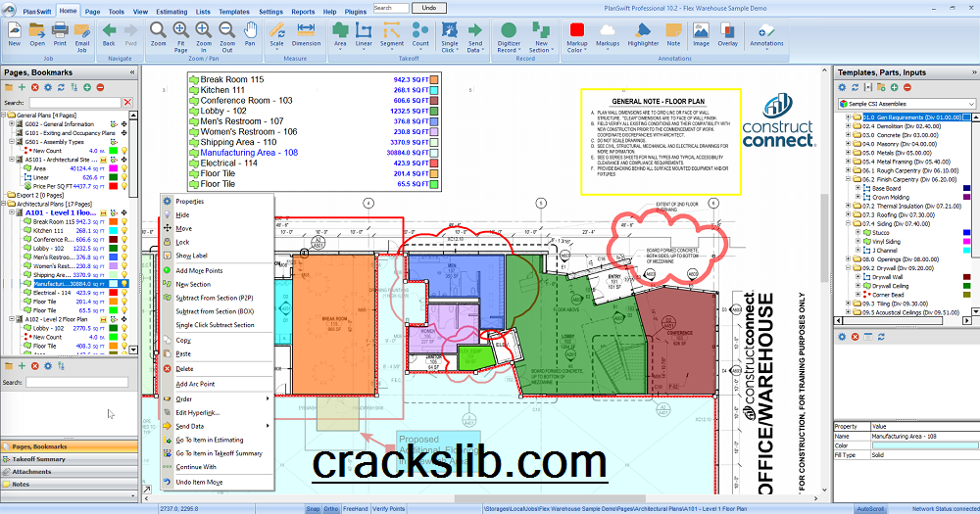Collapse A102 - Level 2 Floor Plan node
Screen dimensions: 980x514
[x=12, y=319]
